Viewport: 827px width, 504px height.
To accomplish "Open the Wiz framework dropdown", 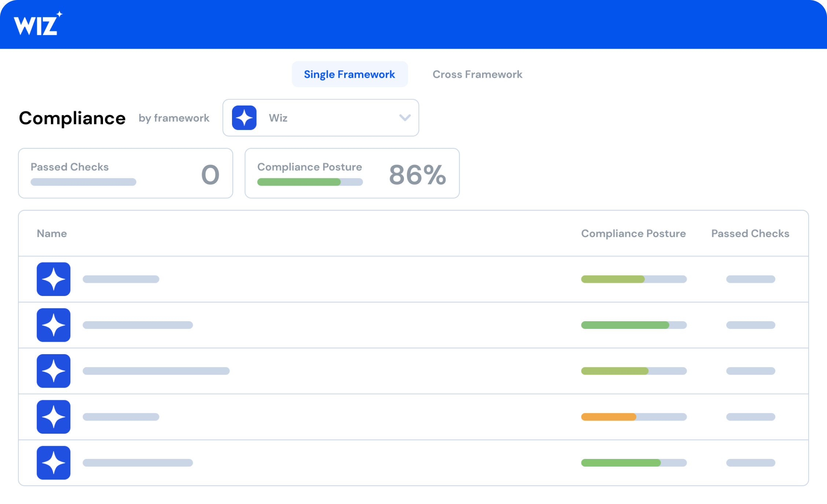I will coord(321,118).
